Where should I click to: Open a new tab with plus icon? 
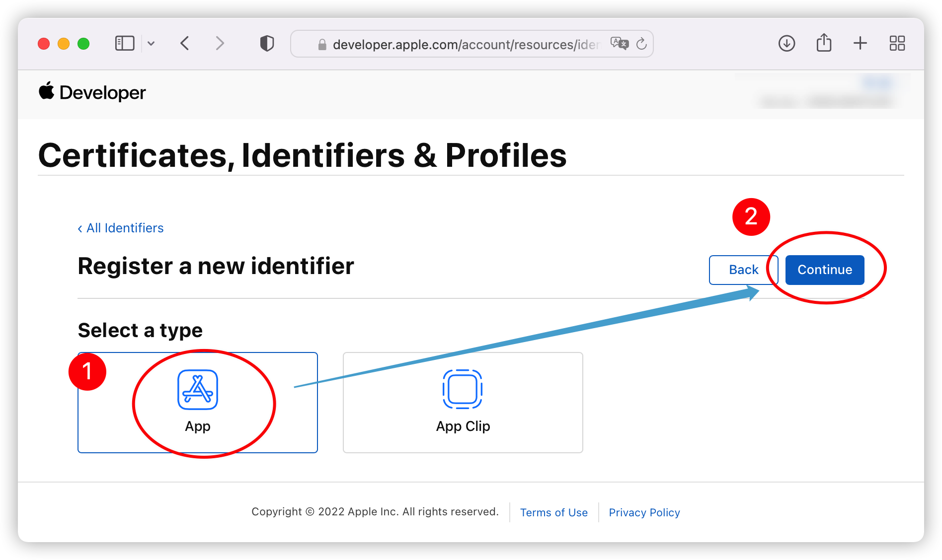click(x=860, y=44)
